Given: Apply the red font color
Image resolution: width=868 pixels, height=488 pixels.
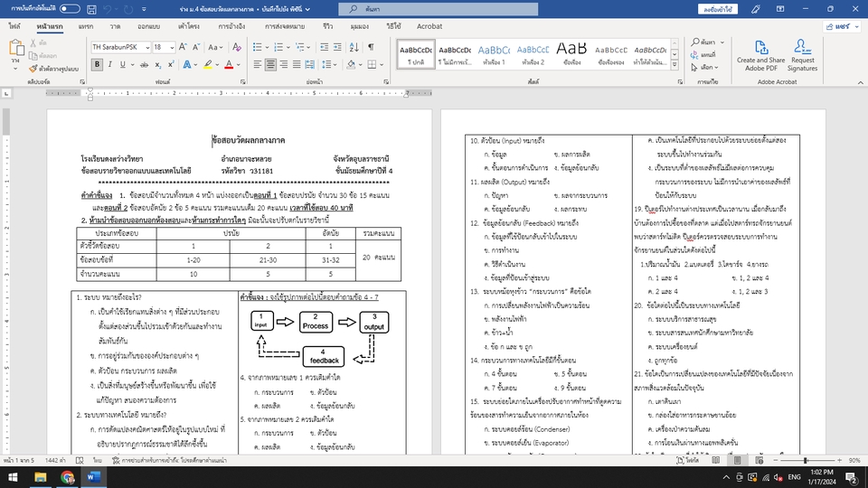Looking at the screenshot, I should click(x=229, y=65).
